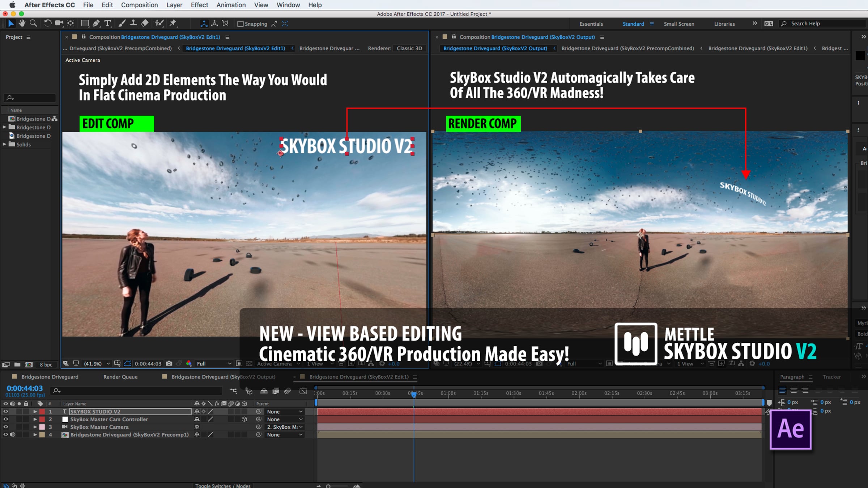Open the Composition menu
The width and height of the screenshot is (868, 488).
pyautogui.click(x=139, y=5)
